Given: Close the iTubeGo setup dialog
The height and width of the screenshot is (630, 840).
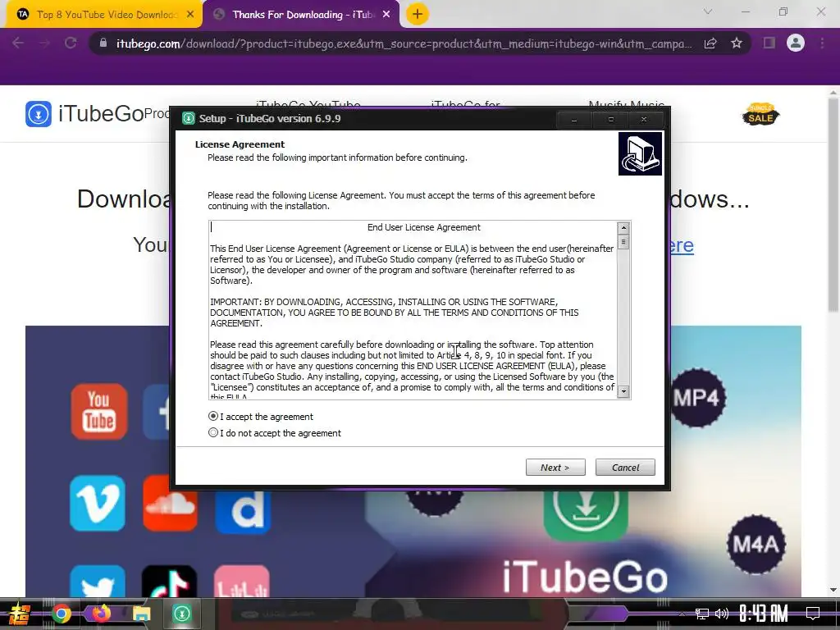Looking at the screenshot, I should pyautogui.click(x=644, y=120).
